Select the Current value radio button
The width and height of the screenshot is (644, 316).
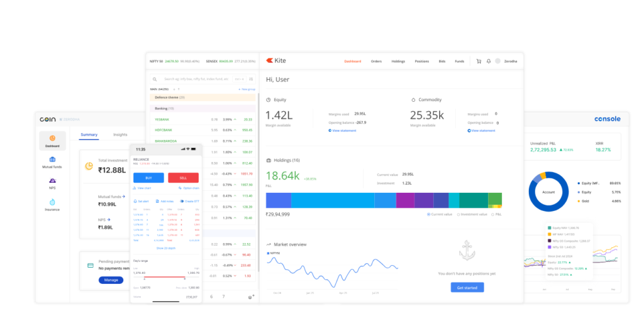click(x=428, y=214)
